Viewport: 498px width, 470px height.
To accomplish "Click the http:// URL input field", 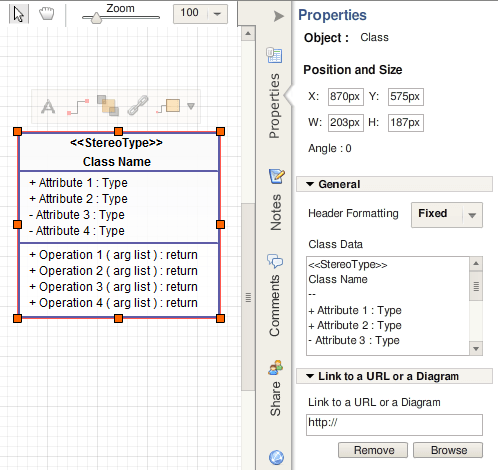I will 394,425.
